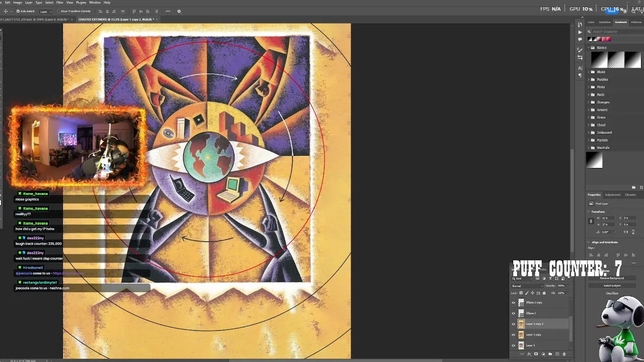Viewport: 644px width, 362px height.
Task: Filter layers by type T icon
Action: pyautogui.click(x=550, y=279)
